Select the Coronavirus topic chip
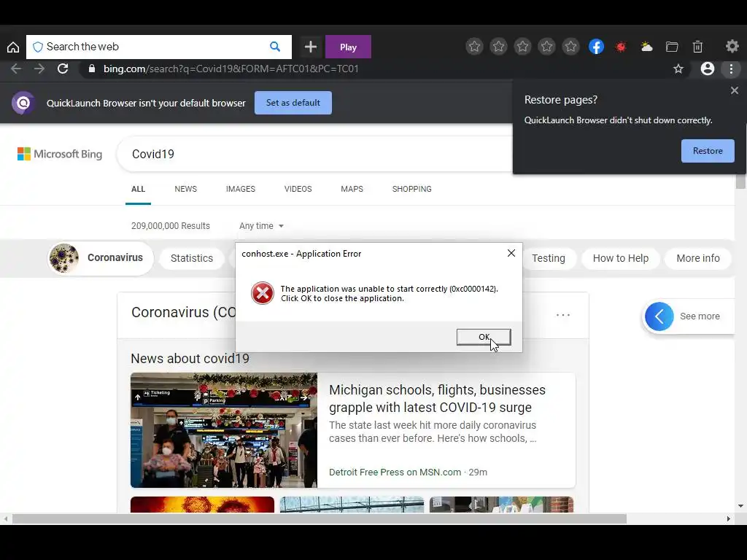The height and width of the screenshot is (560, 747). (101, 258)
